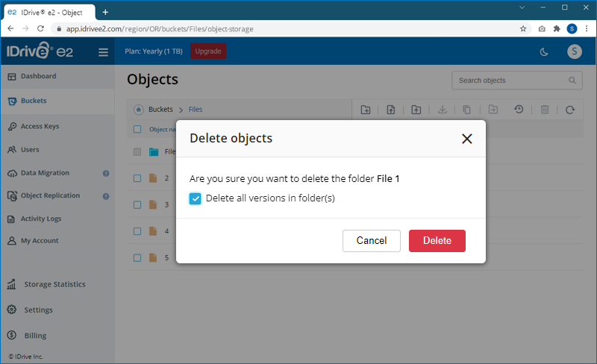Click the Data Migration help icon

coord(106,173)
